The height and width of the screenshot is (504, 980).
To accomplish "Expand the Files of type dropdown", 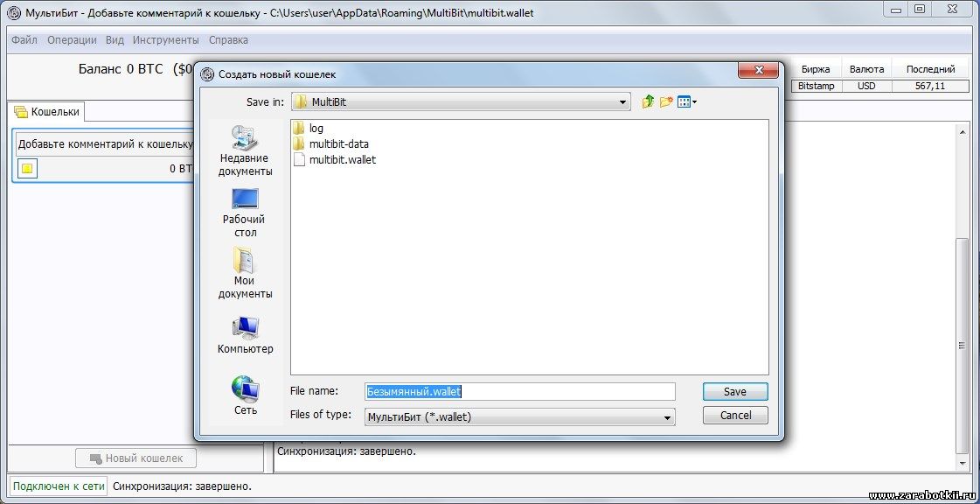I will point(668,417).
